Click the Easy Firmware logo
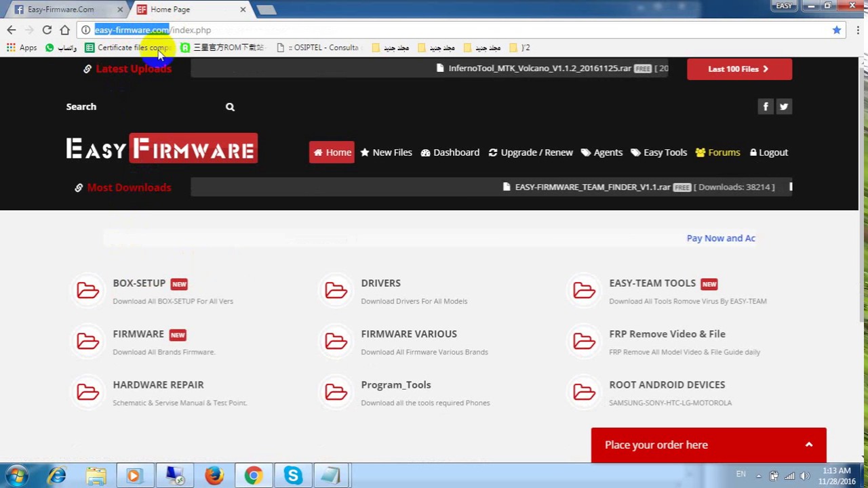Image resolution: width=868 pixels, height=488 pixels. pos(161,148)
